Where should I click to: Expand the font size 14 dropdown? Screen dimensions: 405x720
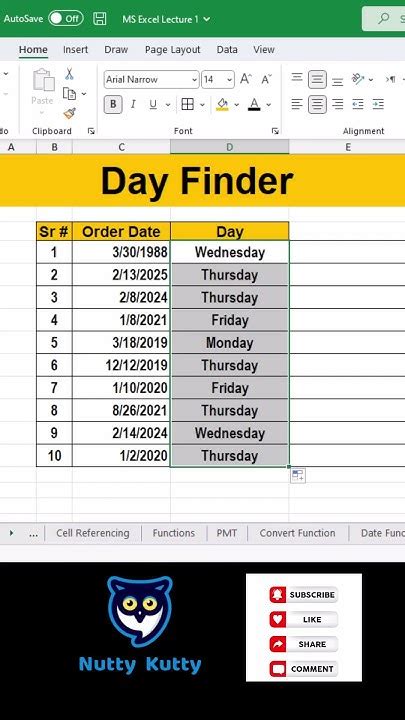[x=230, y=79]
